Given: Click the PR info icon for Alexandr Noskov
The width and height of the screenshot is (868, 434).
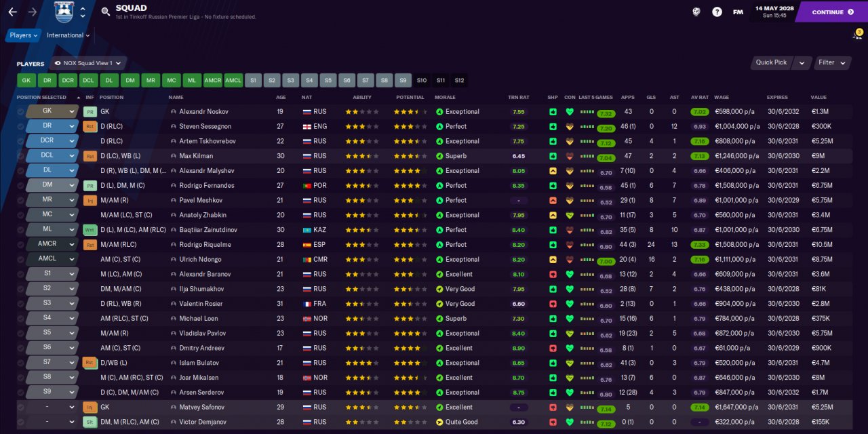Looking at the screenshot, I should coord(90,112).
